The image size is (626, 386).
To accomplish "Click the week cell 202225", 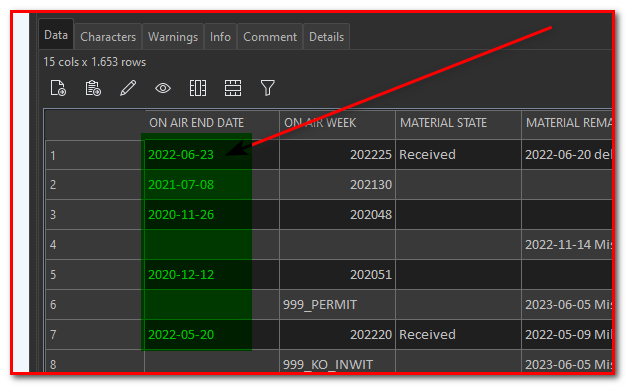I will pos(337,155).
